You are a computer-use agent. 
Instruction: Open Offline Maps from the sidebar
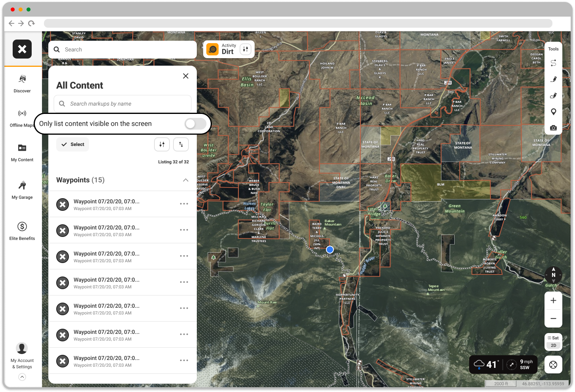tap(22, 118)
